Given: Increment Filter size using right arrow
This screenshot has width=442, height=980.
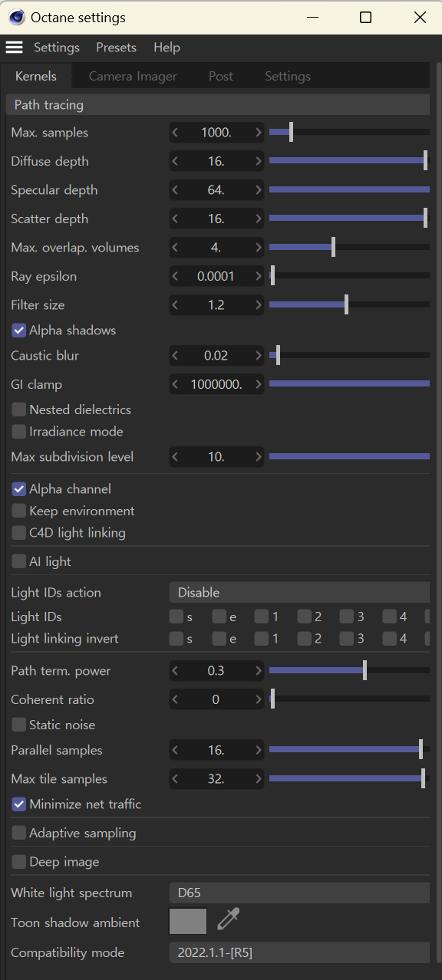Looking at the screenshot, I should (x=258, y=305).
